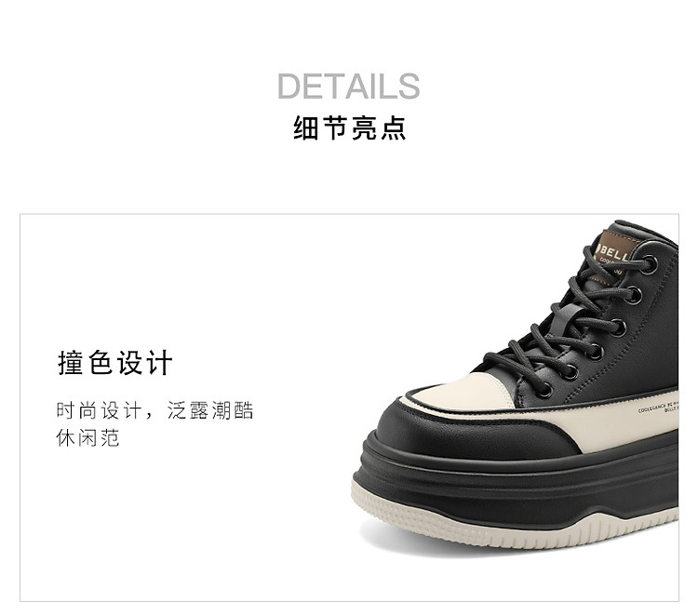The width and height of the screenshot is (698, 616).
Task: Click the black toe bumper of sneaker
Action: pos(467,434)
